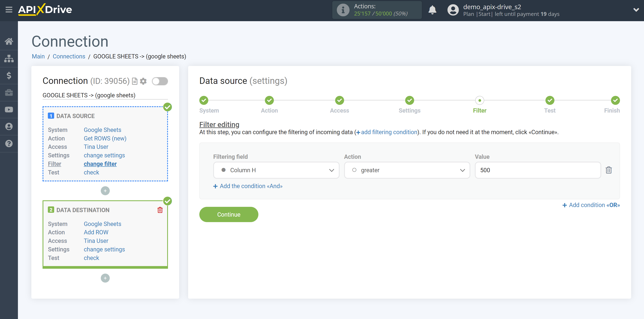The height and width of the screenshot is (319, 644).
Task: Click Data Source Get ROWS (new) link
Action: (x=105, y=138)
